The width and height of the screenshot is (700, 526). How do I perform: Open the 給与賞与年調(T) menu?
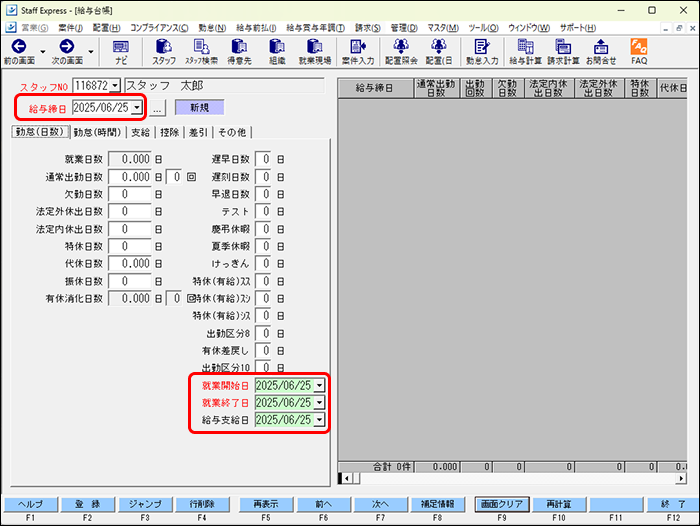click(x=315, y=28)
